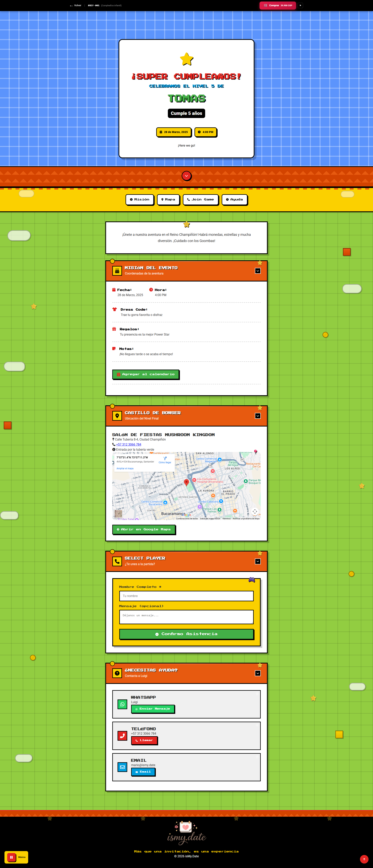Screen dimensions: 373x868
Task: Click the map fullscreen toggle icon
Action: (255, 511)
